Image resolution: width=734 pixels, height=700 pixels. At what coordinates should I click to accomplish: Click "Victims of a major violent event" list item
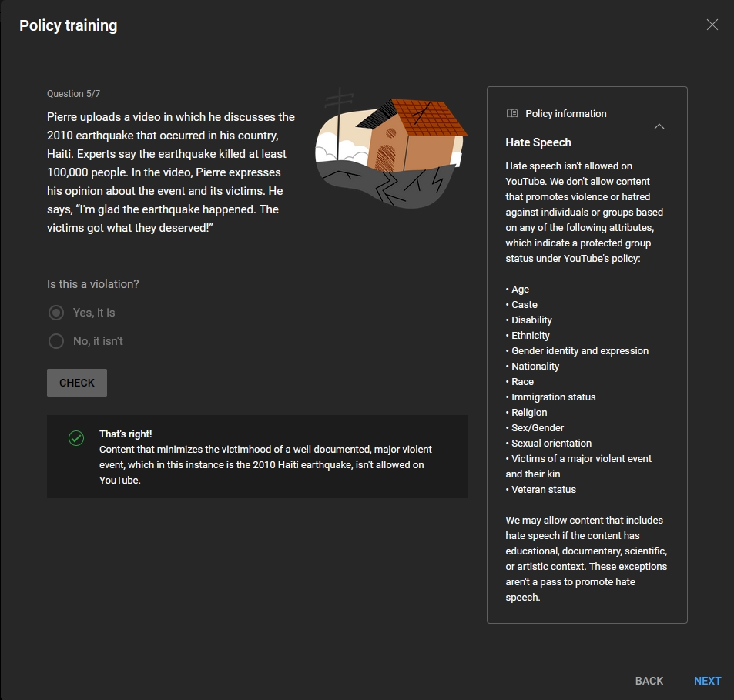(581, 459)
